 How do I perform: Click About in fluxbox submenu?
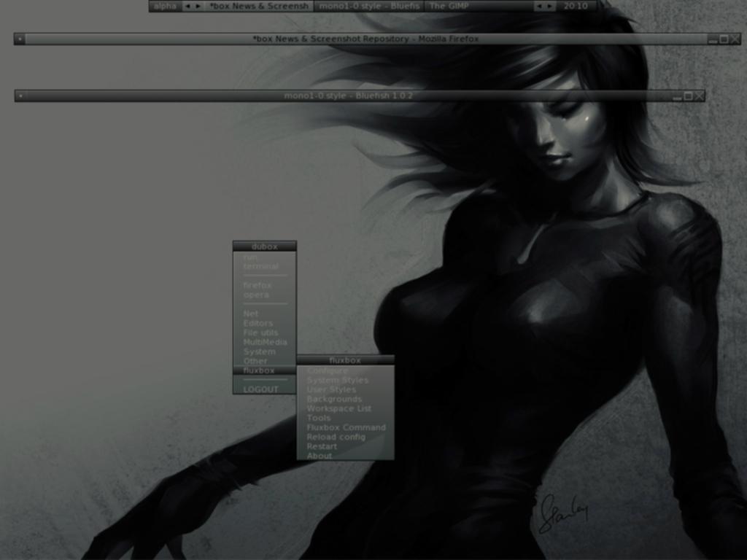click(345, 456)
